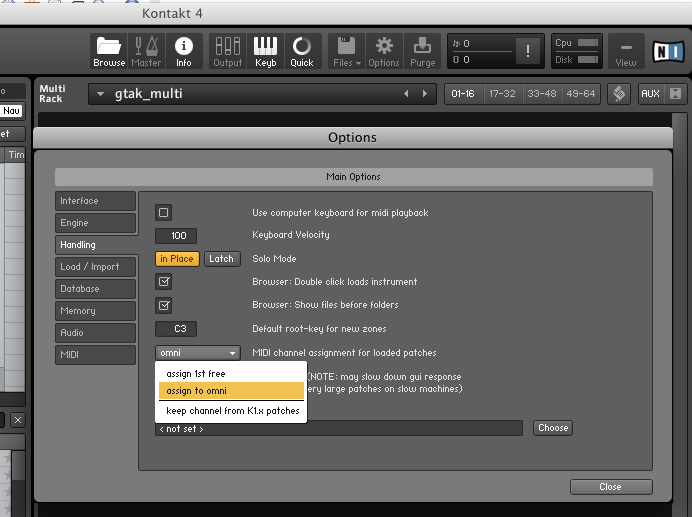Open the Browse folder icon
692x517 pixels.
click(x=109, y=50)
